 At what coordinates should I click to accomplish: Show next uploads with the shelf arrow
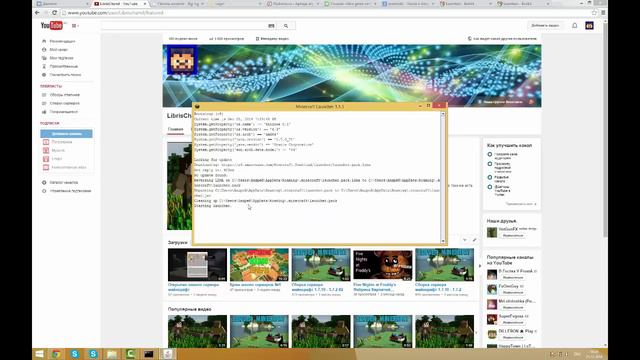coord(479,266)
